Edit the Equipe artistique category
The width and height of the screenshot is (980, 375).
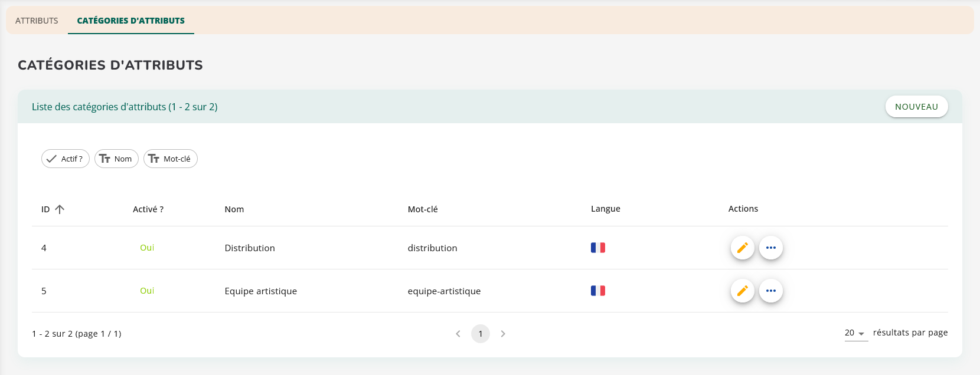click(x=742, y=291)
